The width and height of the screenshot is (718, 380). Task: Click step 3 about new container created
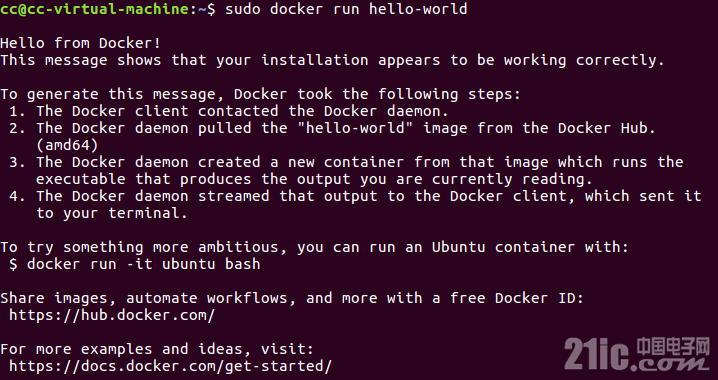(x=346, y=163)
